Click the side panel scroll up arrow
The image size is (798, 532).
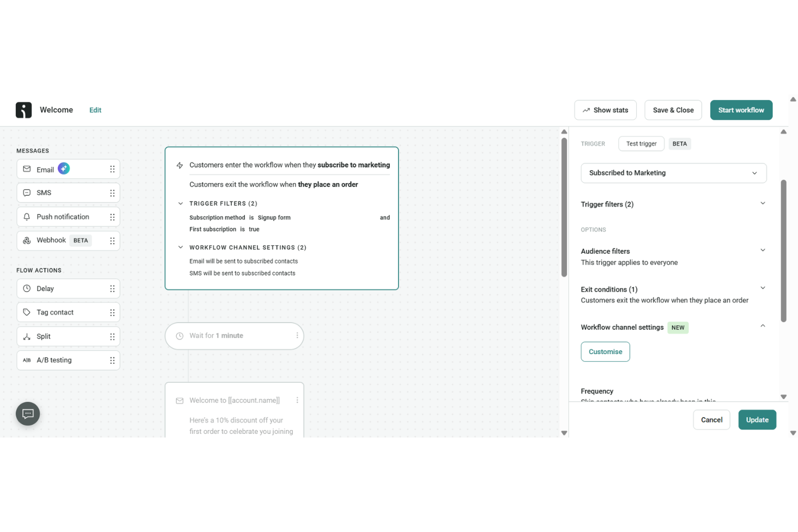click(783, 132)
